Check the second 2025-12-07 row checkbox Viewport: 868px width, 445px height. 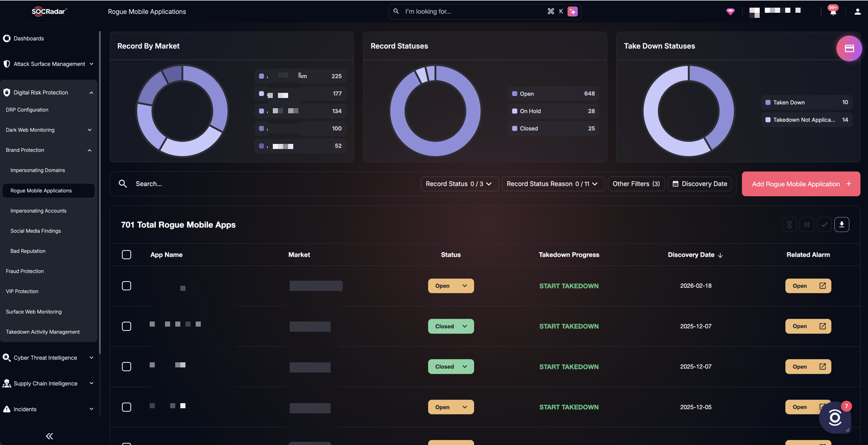pos(127,366)
